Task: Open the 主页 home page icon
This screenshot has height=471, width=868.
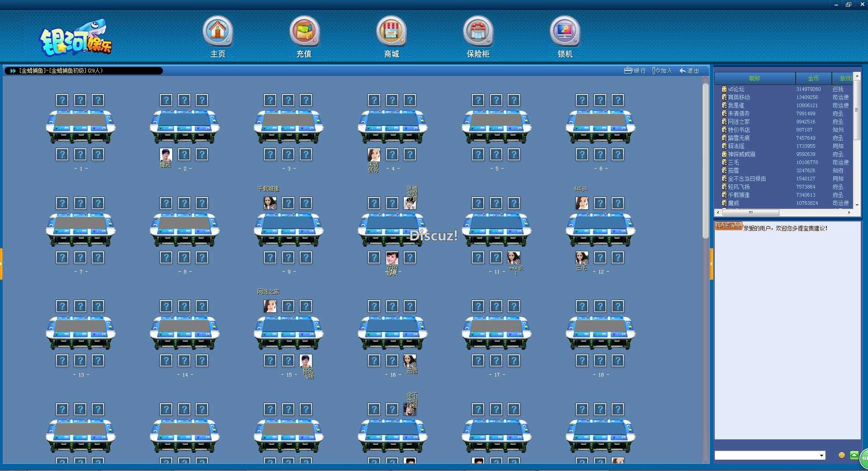Action: point(217,32)
